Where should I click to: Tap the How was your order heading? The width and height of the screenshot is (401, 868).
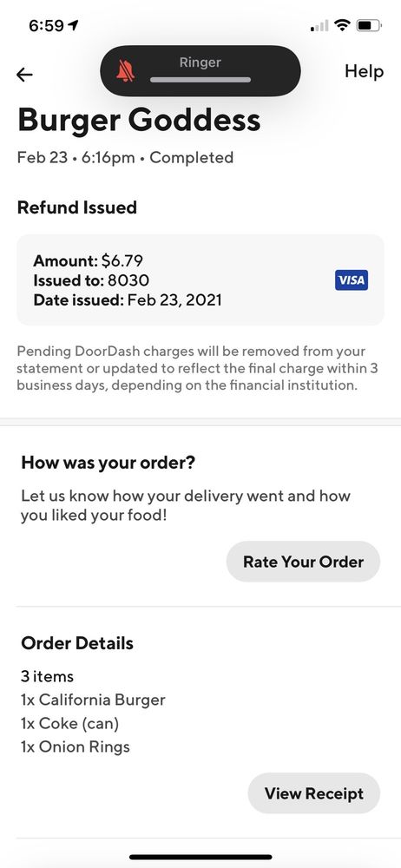coord(108,463)
